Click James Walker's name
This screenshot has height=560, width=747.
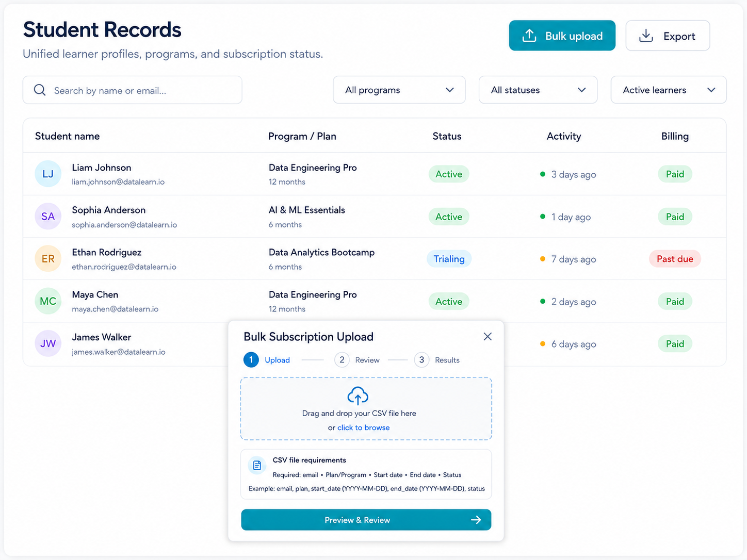pyautogui.click(x=102, y=337)
